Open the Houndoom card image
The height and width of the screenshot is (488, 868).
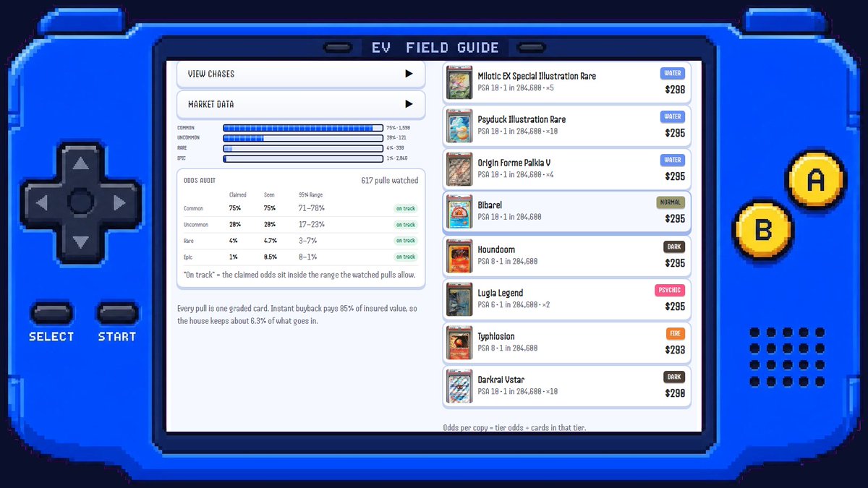(459, 256)
